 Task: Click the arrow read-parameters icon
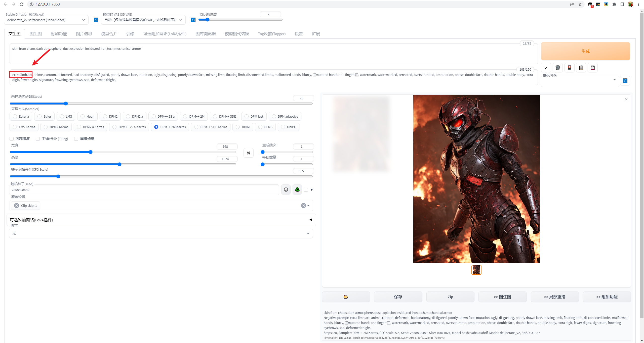546,68
